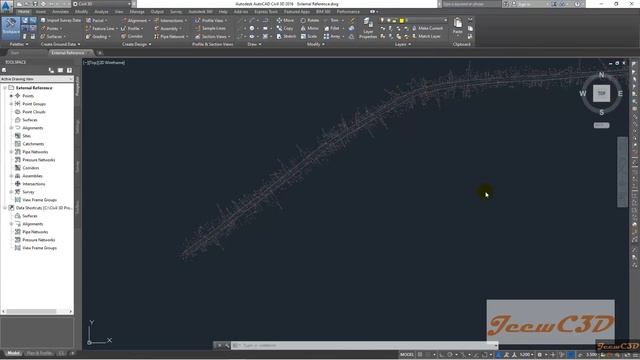Screen dimensions: 640x360
Task: Open Layer Properties manager
Action: pyautogui.click(x=368, y=28)
